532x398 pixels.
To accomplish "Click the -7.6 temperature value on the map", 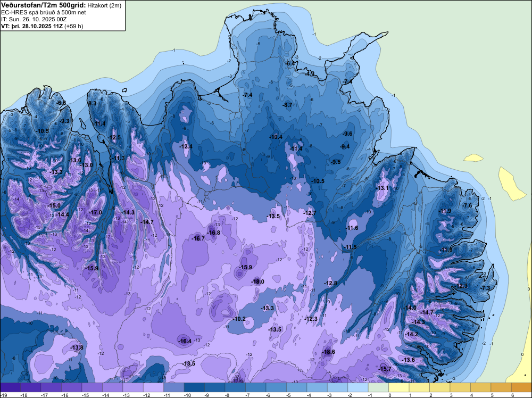I will [x=467, y=205].
